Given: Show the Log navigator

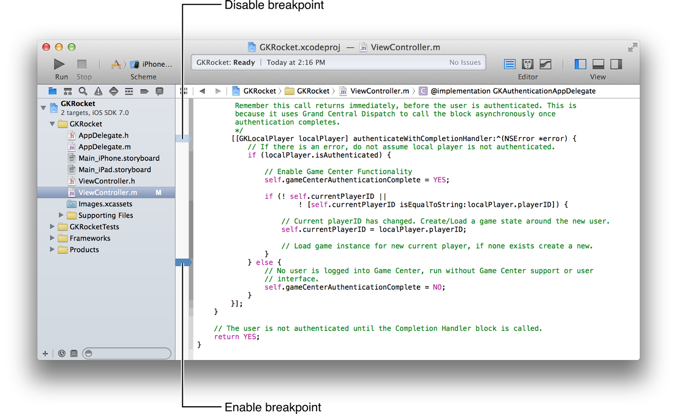Looking at the screenshot, I should click(x=159, y=91).
